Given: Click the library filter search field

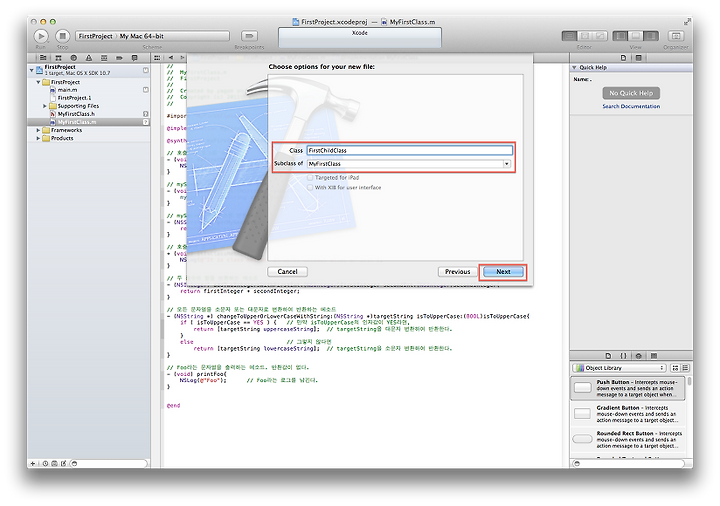Looking at the screenshot, I should point(631,464).
